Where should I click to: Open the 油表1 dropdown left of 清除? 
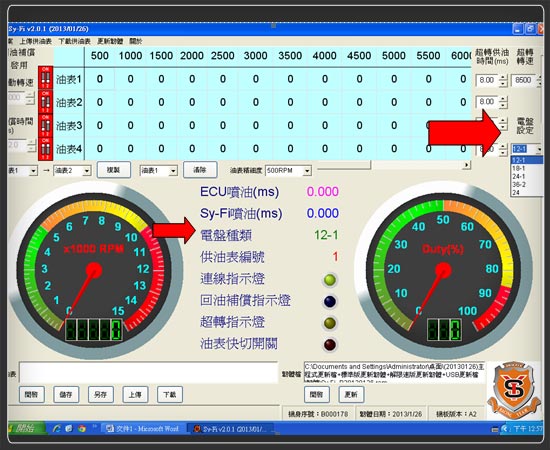tap(159, 171)
